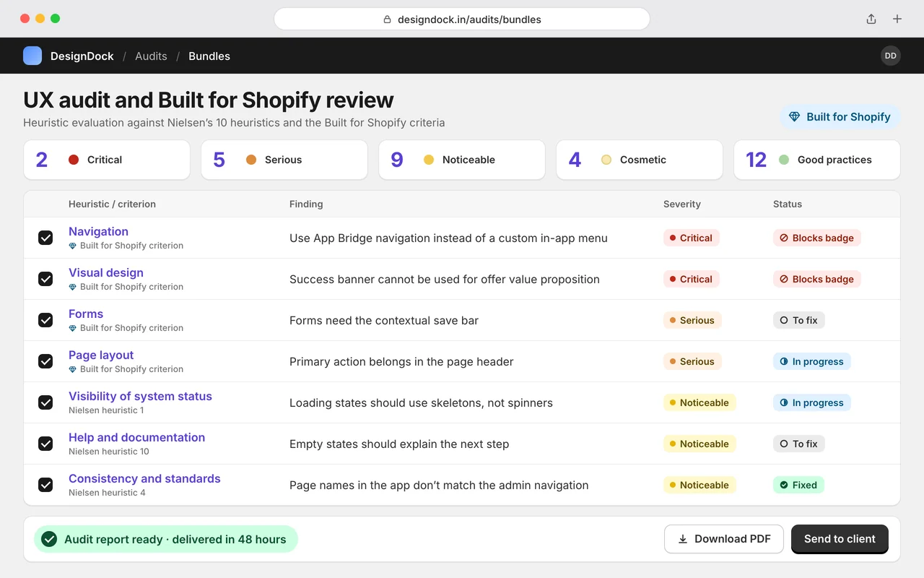Click the diamond icon under Visual design
Image resolution: width=924 pixels, height=578 pixels.
point(72,287)
